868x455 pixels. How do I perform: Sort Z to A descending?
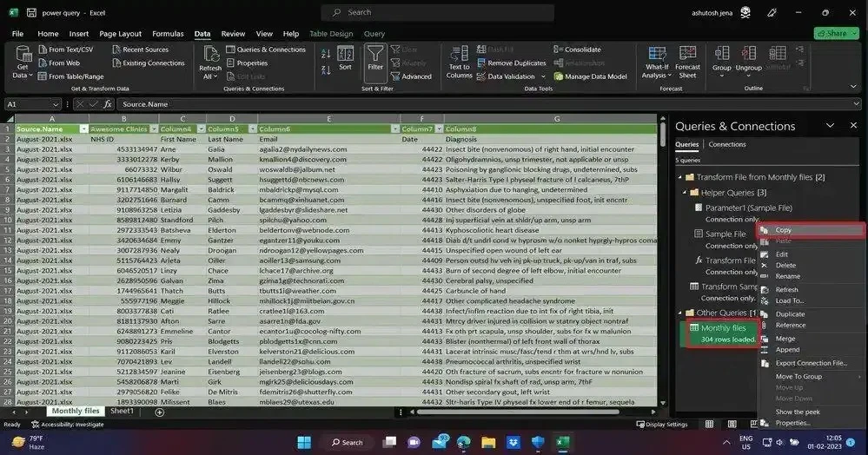pos(326,69)
